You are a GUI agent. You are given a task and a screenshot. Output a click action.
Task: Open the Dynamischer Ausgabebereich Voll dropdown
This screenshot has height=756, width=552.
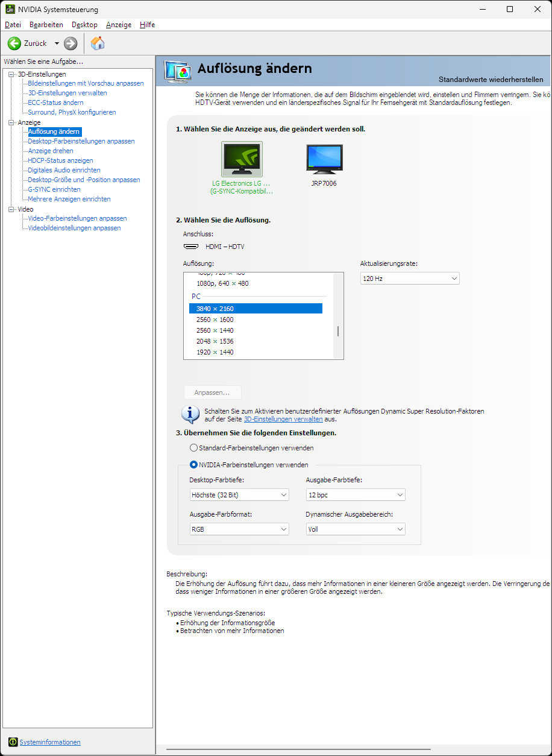point(356,529)
